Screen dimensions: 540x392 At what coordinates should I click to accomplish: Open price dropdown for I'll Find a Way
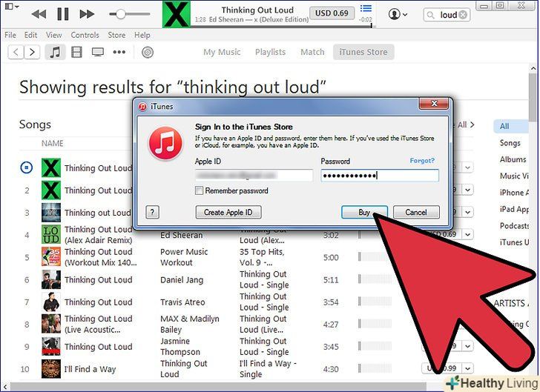click(467, 368)
